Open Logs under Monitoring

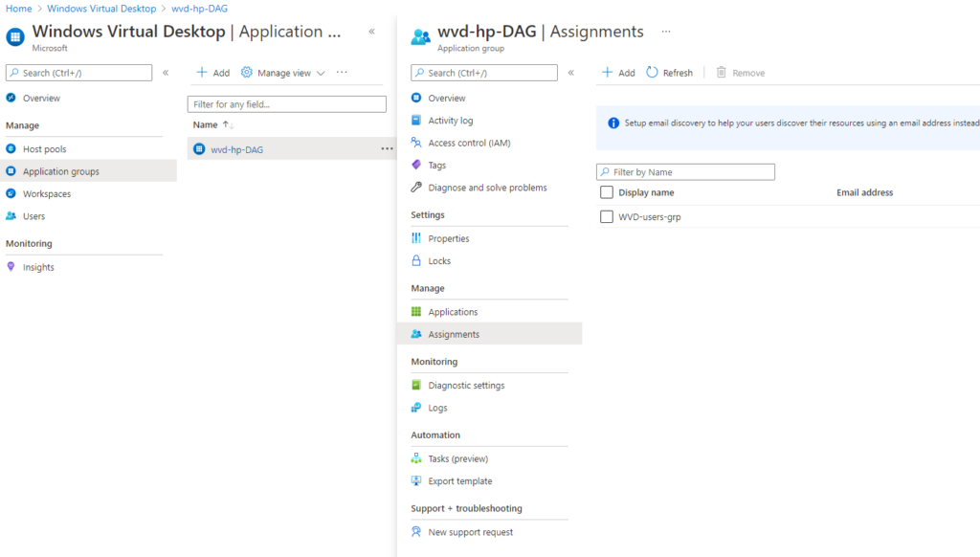pyautogui.click(x=437, y=408)
